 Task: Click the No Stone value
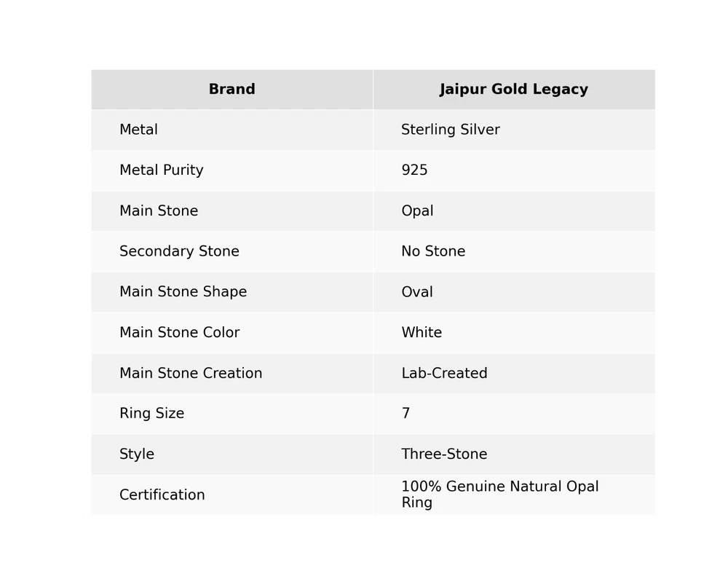click(433, 252)
